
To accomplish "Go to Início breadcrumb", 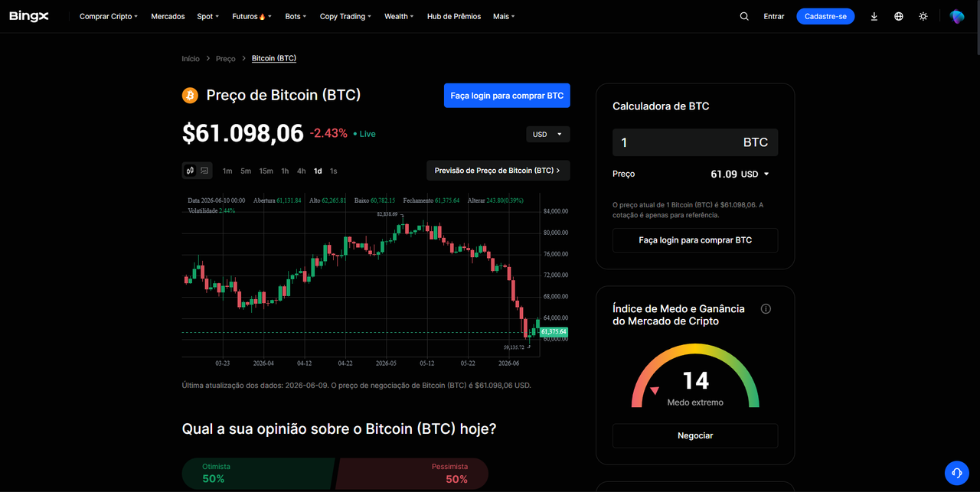I will (x=191, y=59).
